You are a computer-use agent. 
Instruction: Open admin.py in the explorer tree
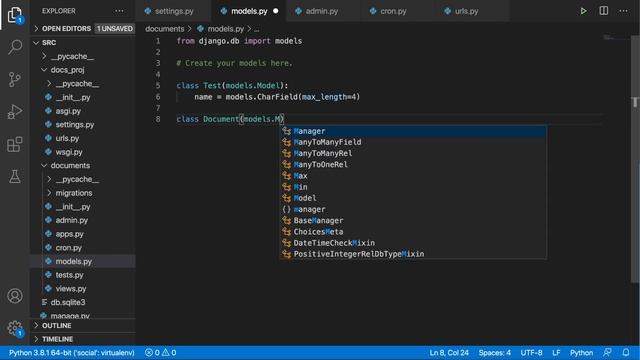pyautogui.click(x=71, y=220)
